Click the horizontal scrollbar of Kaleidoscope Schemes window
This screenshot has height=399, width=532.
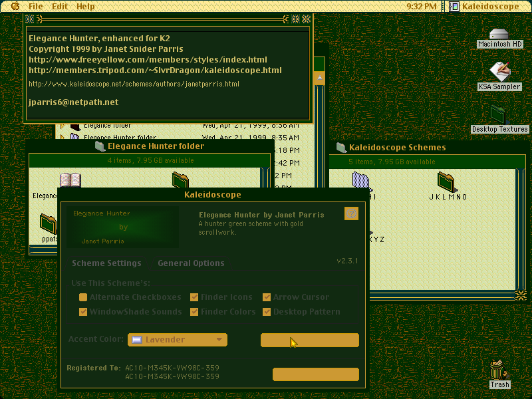point(442,295)
